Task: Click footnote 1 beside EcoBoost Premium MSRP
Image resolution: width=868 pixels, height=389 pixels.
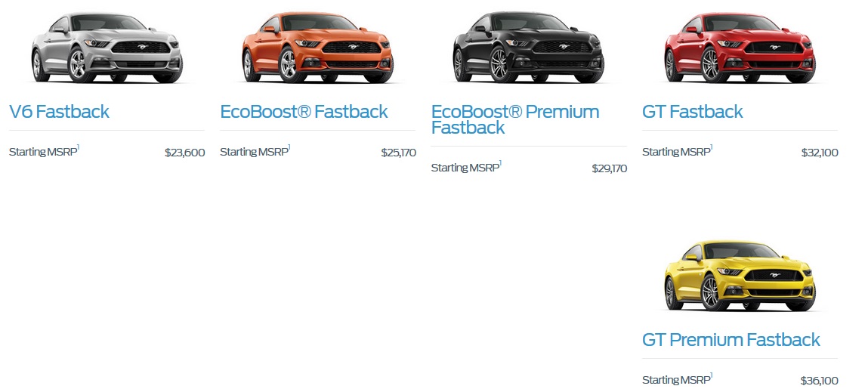Action: coord(500,163)
